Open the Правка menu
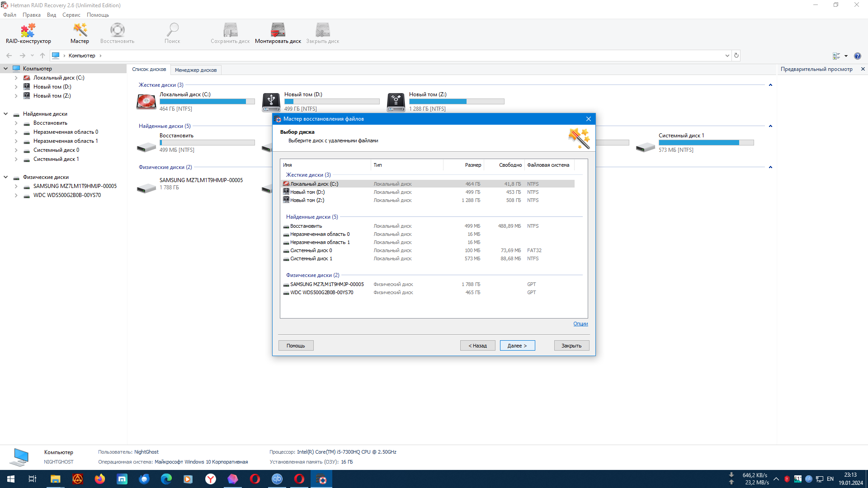 click(32, 15)
